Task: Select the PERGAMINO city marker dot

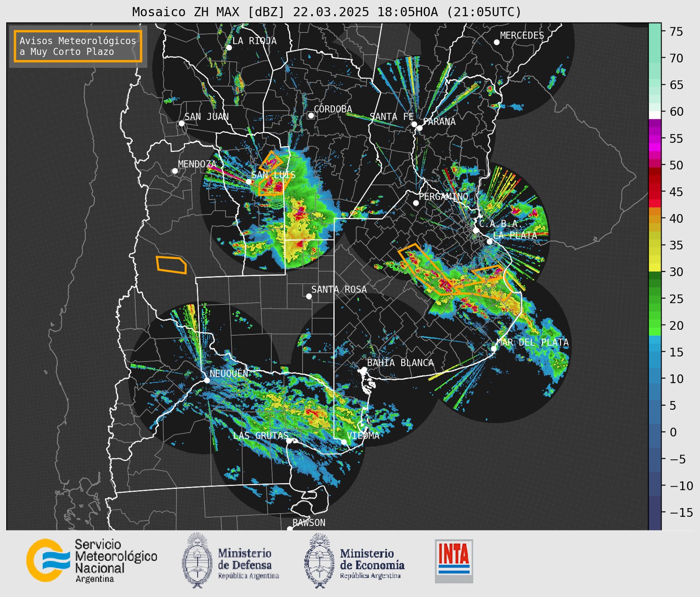Action: coord(416,203)
